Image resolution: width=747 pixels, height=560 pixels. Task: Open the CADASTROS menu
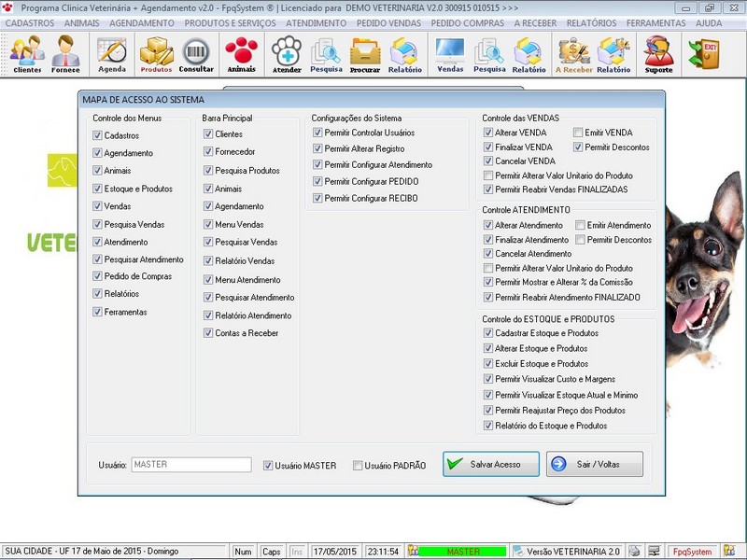pyautogui.click(x=30, y=22)
